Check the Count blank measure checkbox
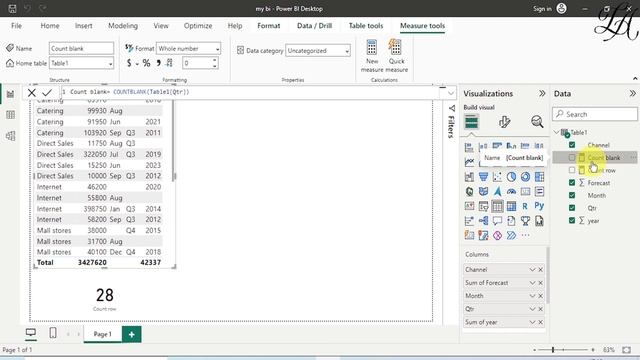Viewport: 640px width, 360px height. [x=572, y=158]
